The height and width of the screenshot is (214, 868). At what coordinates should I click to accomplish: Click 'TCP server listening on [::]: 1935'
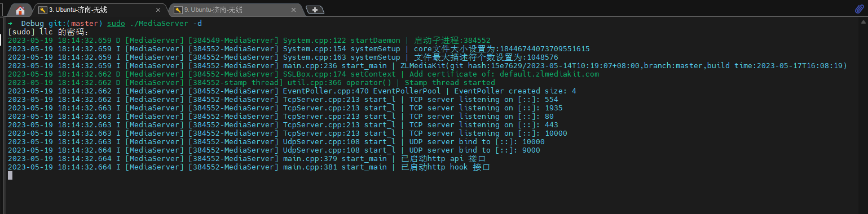click(486, 108)
